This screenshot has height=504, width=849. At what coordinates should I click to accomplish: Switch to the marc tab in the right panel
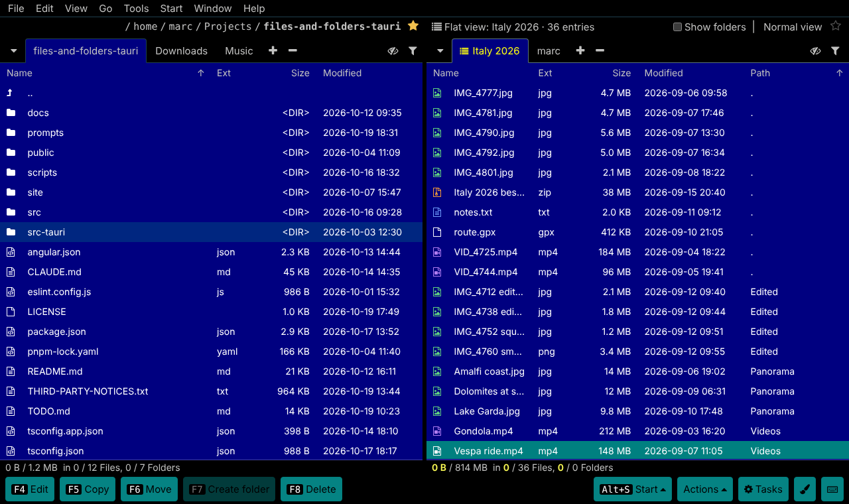coord(549,51)
